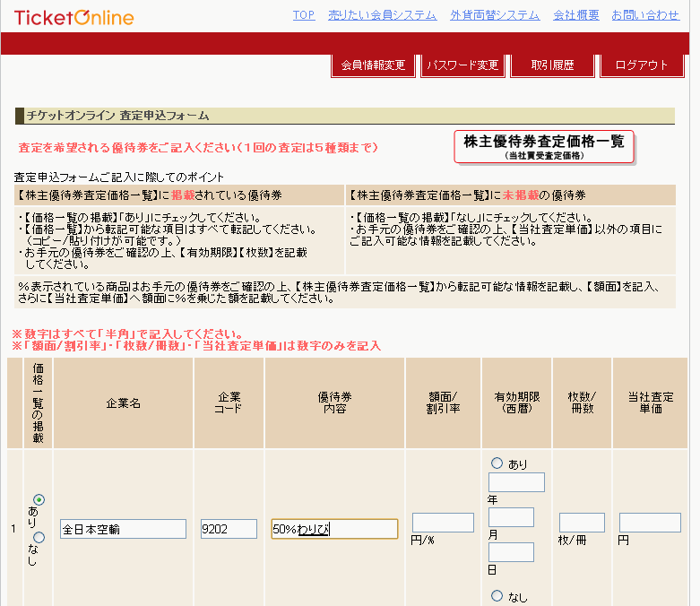Click the text 査定申込フォームご記入に際してのポイント

pyautogui.click(x=118, y=177)
